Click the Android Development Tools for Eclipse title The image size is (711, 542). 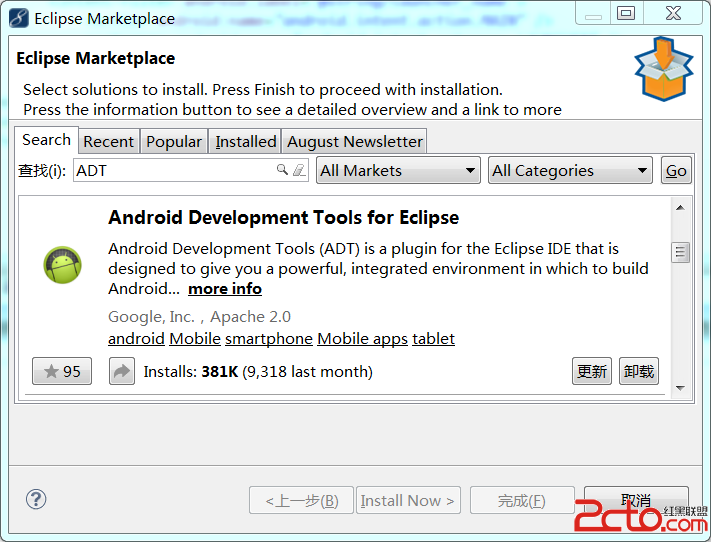tap(283, 217)
